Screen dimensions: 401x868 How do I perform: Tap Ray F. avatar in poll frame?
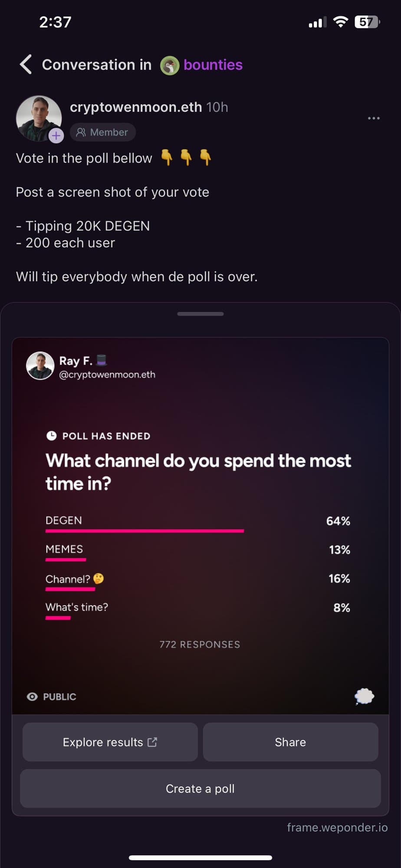click(x=40, y=366)
